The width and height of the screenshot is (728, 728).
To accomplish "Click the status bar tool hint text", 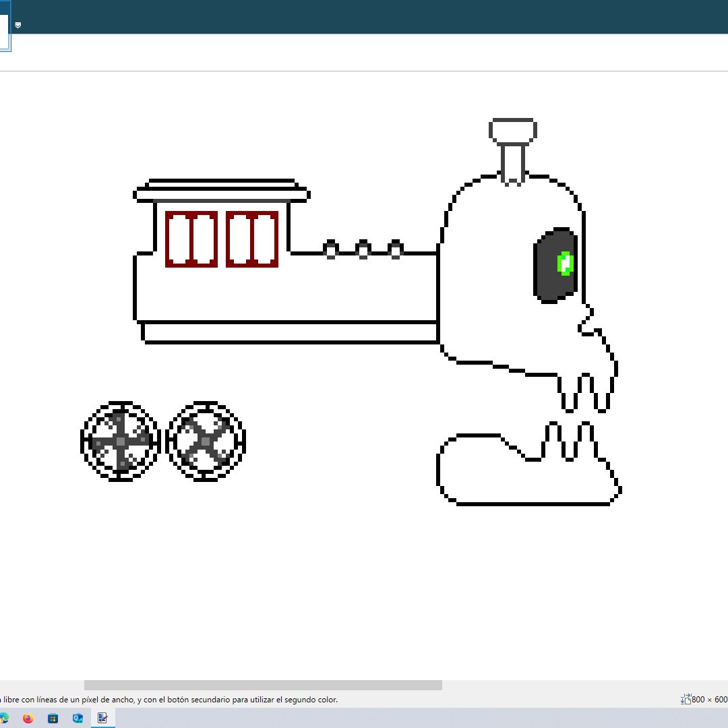I will click(169, 700).
